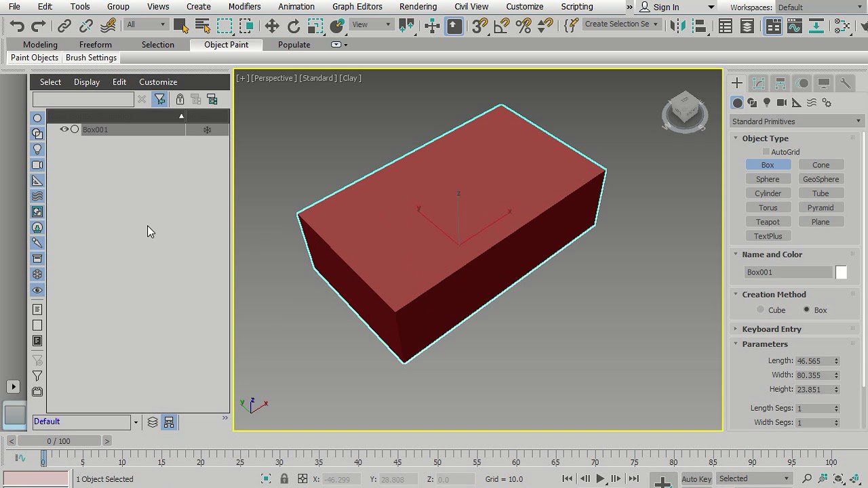Click Bind to Space Warp icon
The height and width of the screenshot is (488, 868).
point(108,26)
